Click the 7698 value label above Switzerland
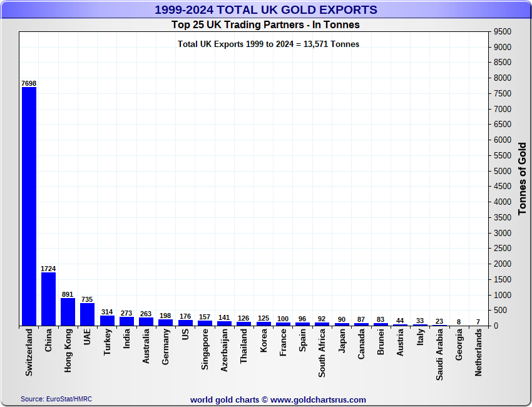This screenshot has width=532, height=407. tap(29, 83)
